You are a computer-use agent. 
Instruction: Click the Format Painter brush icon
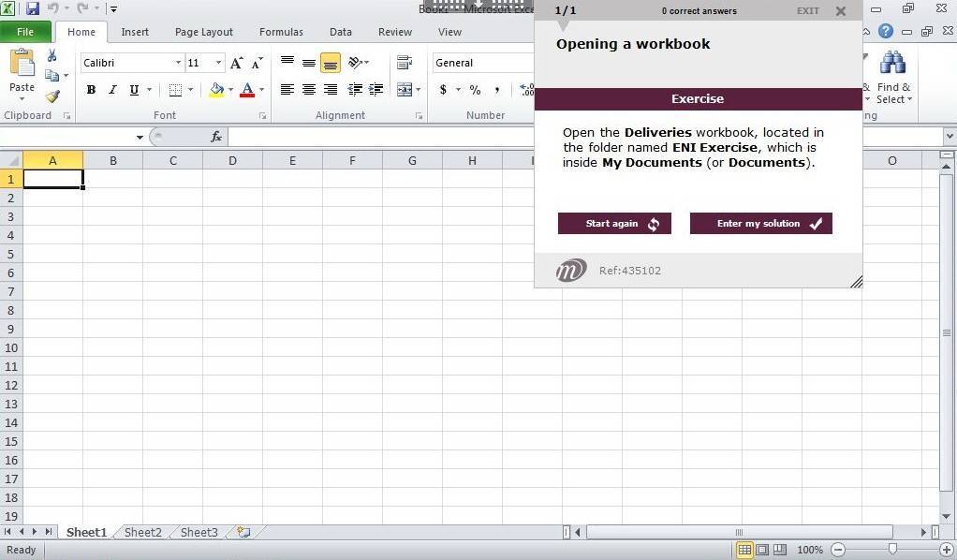[x=52, y=96]
